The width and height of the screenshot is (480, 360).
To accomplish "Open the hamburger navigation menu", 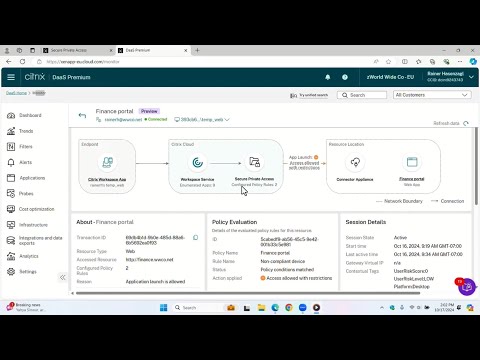I will pyautogui.click(x=11, y=77).
